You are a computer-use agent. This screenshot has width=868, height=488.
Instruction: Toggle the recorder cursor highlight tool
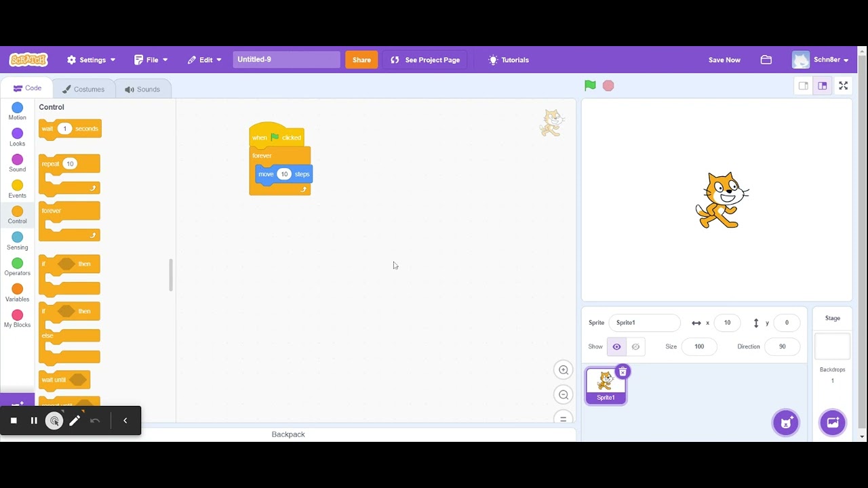(x=54, y=420)
